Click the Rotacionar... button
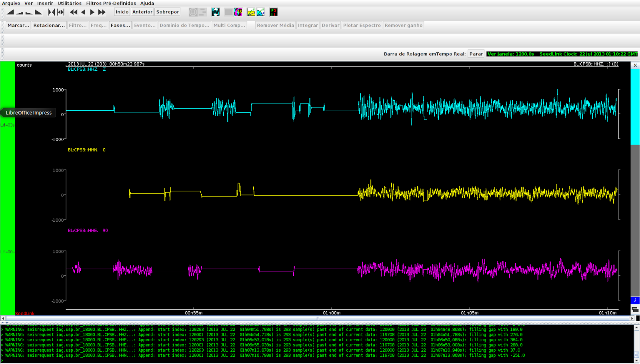The width and height of the screenshot is (640, 364). coord(49,25)
